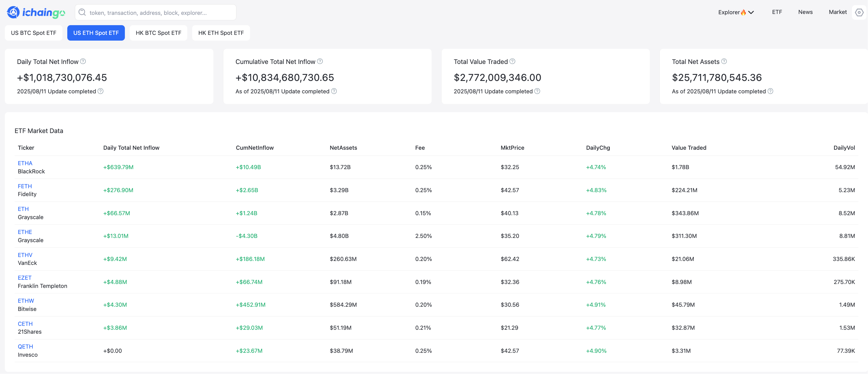The width and height of the screenshot is (868, 374).
Task: Select the US ETH Spot ETF tab
Action: 96,33
